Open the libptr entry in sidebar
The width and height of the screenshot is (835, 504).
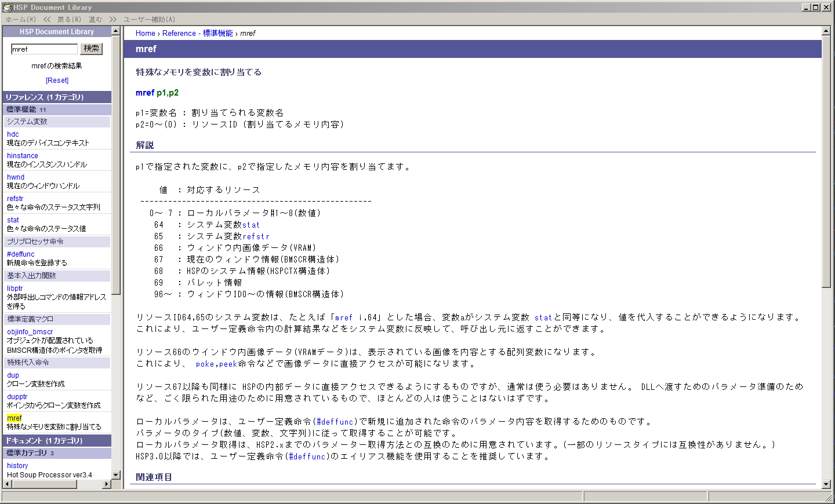point(15,288)
